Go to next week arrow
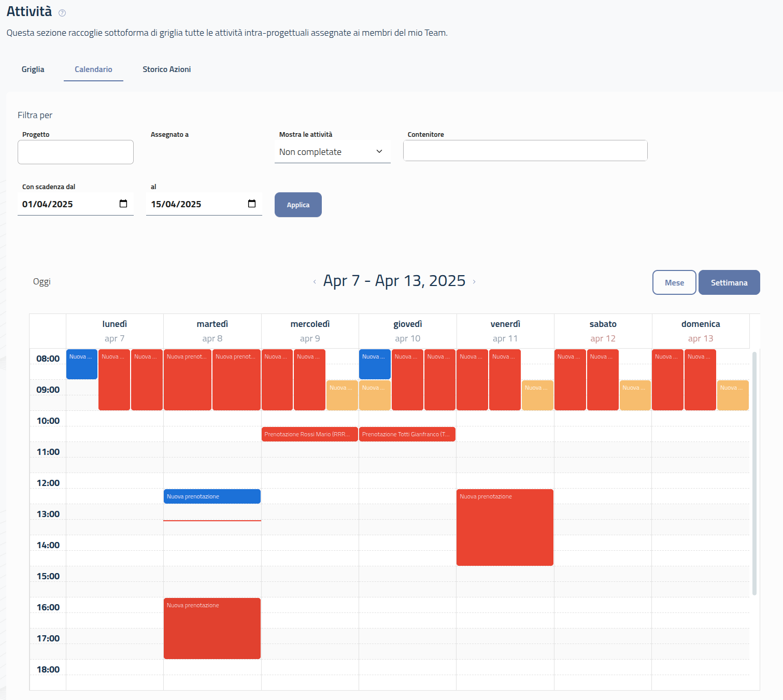Screen dimensions: 783x700 pos(474,282)
